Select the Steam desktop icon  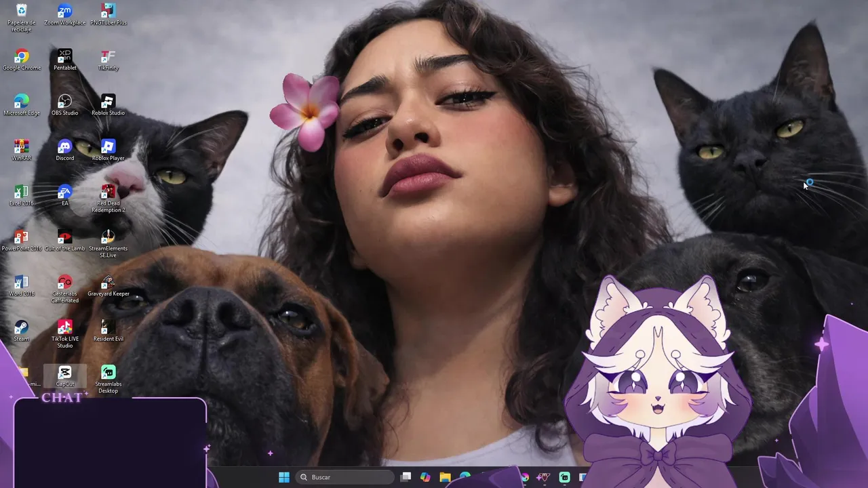point(21,330)
